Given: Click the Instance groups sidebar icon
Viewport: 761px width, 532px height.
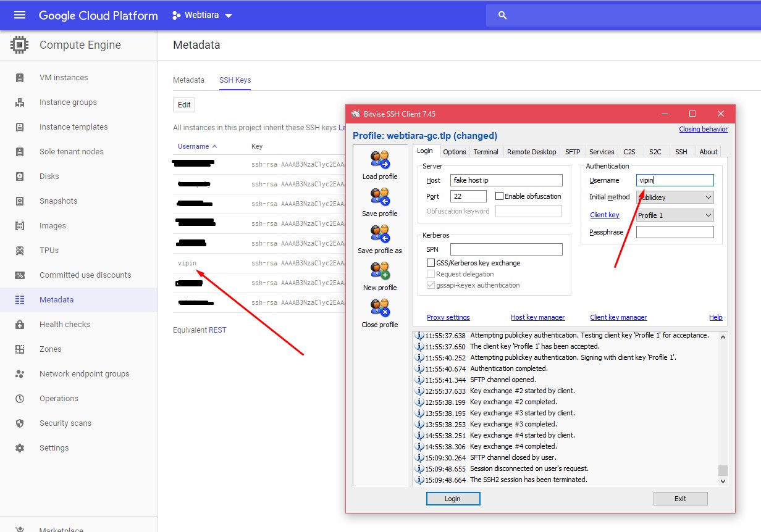Looking at the screenshot, I should click(20, 102).
